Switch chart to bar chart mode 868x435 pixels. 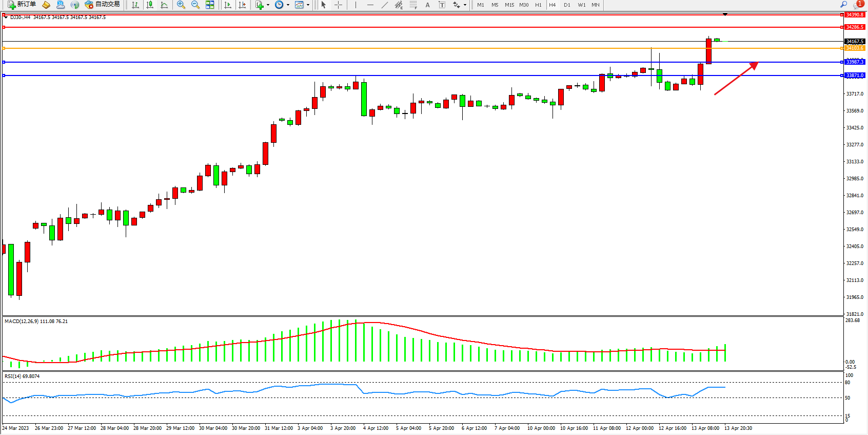click(x=135, y=5)
